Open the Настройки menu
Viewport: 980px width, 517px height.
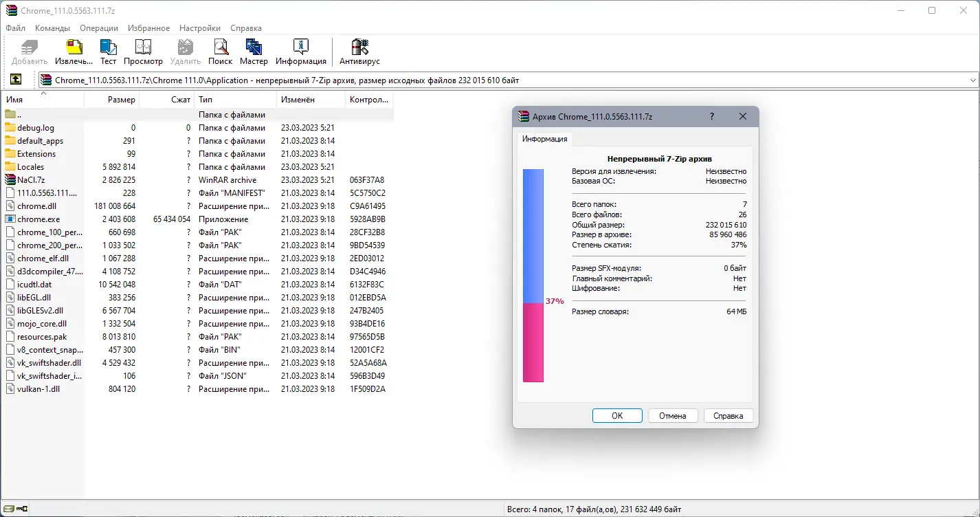click(200, 28)
